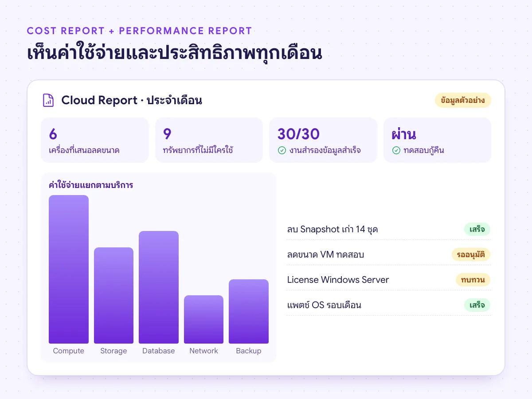Image resolution: width=532 pixels, height=399 pixels.
Task: Click the เห็นค่าใช้จ่ายและประสิทธิภาพทุกเดือน headline
Action: (x=174, y=53)
